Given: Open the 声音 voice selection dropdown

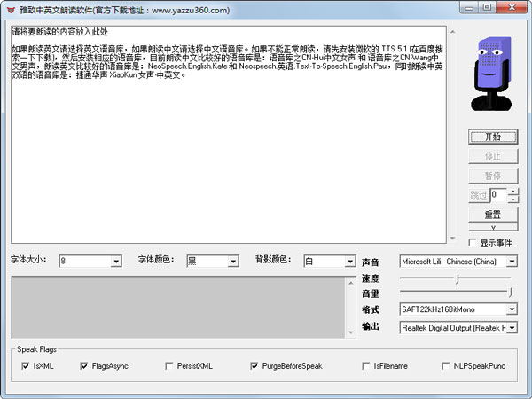Looking at the screenshot, I should pos(512,262).
